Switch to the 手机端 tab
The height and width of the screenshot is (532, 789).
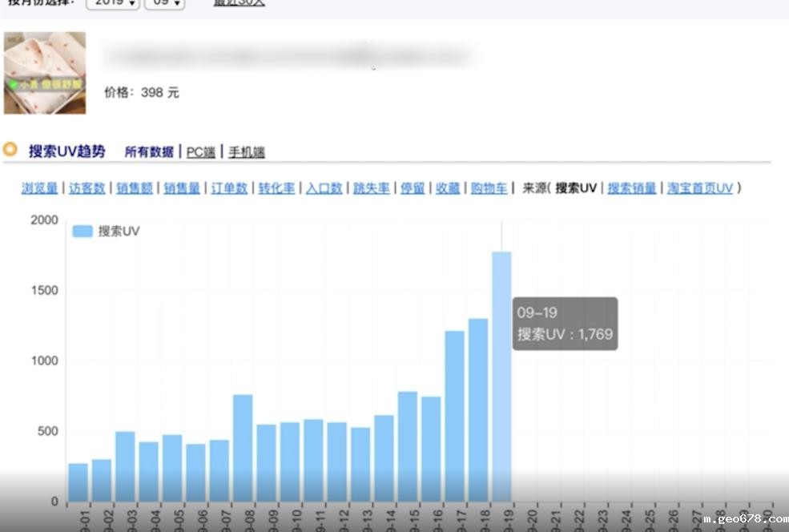(247, 151)
